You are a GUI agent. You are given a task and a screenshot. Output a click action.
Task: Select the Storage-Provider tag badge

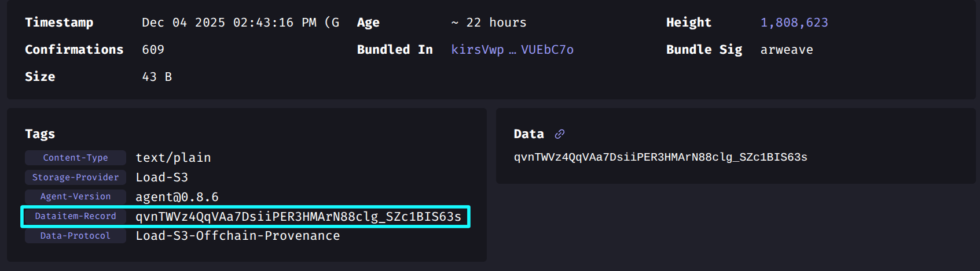pyautogui.click(x=75, y=177)
